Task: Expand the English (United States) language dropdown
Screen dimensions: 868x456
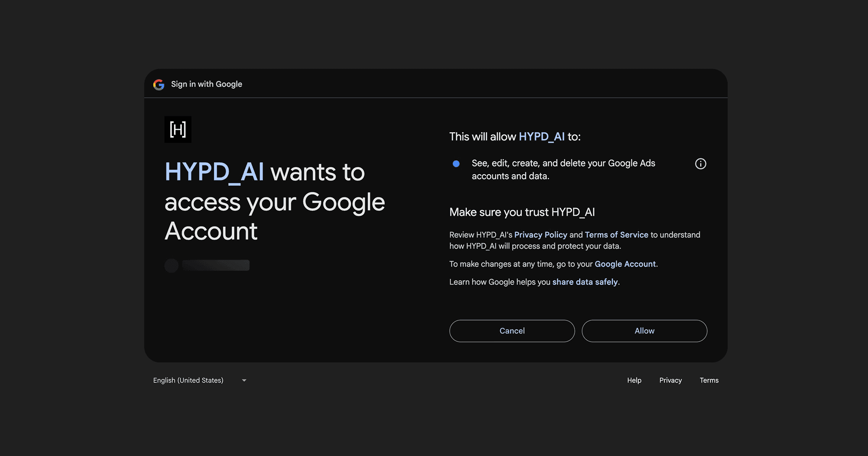Action: point(200,380)
